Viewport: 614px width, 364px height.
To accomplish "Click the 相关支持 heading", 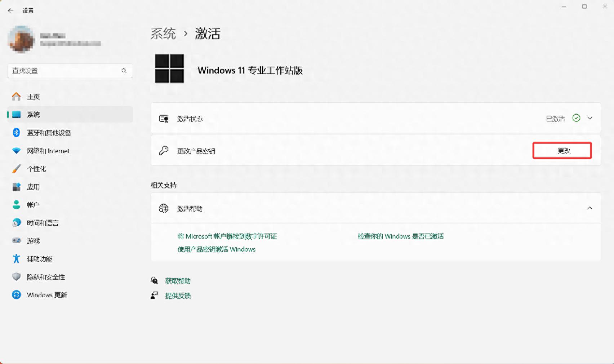I will [164, 185].
